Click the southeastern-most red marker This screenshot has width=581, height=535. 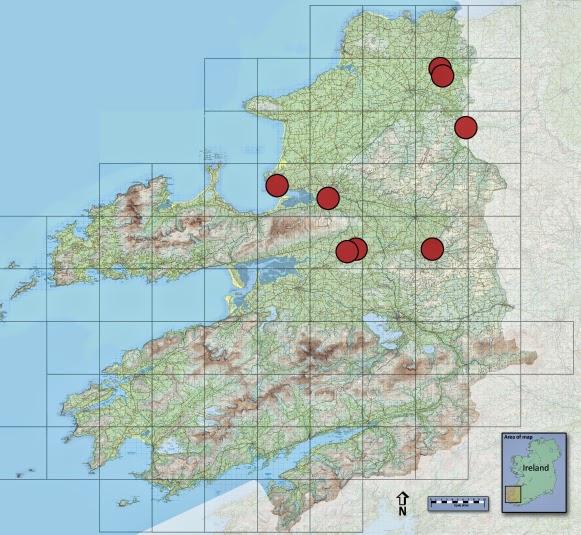click(432, 249)
